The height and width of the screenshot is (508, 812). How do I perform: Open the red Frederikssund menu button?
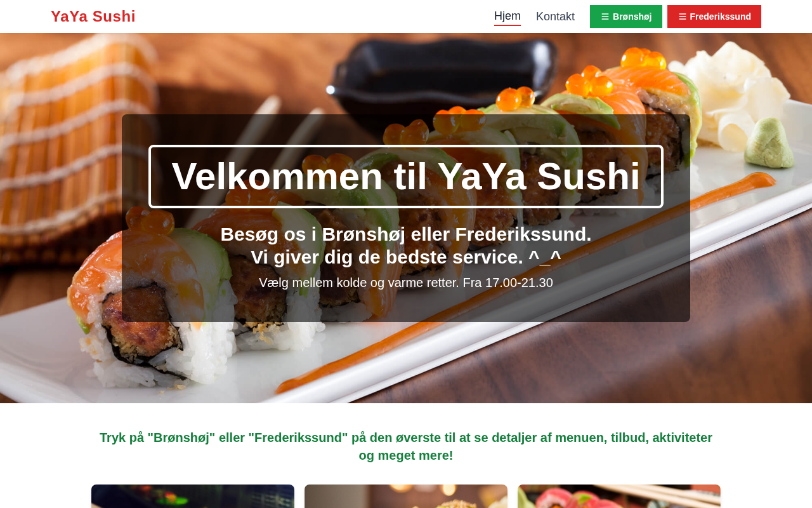click(714, 17)
